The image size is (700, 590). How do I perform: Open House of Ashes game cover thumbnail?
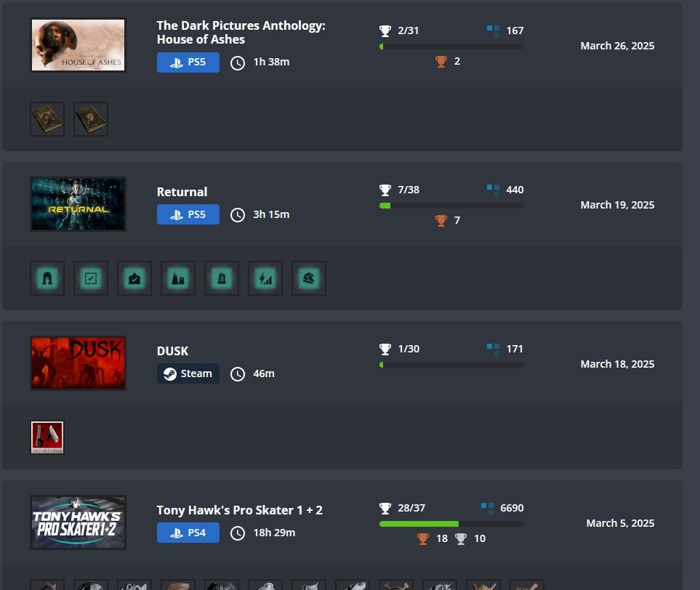pos(78,45)
